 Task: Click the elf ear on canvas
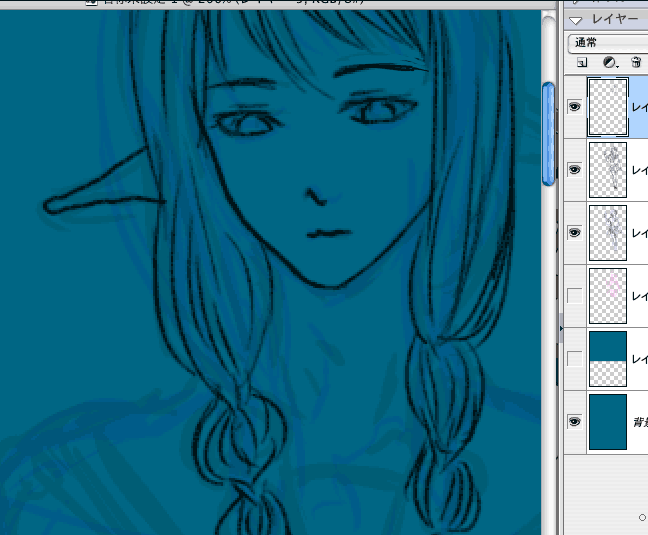coord(101,186)
